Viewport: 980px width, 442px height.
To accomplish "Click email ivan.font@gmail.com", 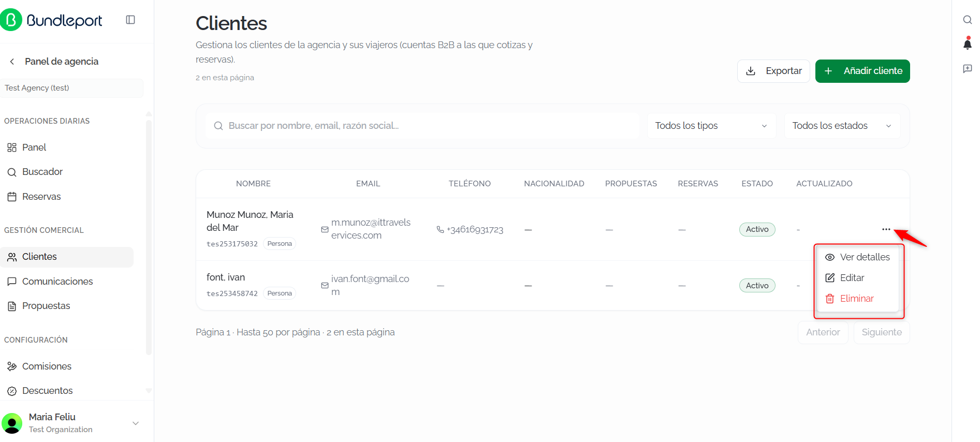I will click(370, 285).
